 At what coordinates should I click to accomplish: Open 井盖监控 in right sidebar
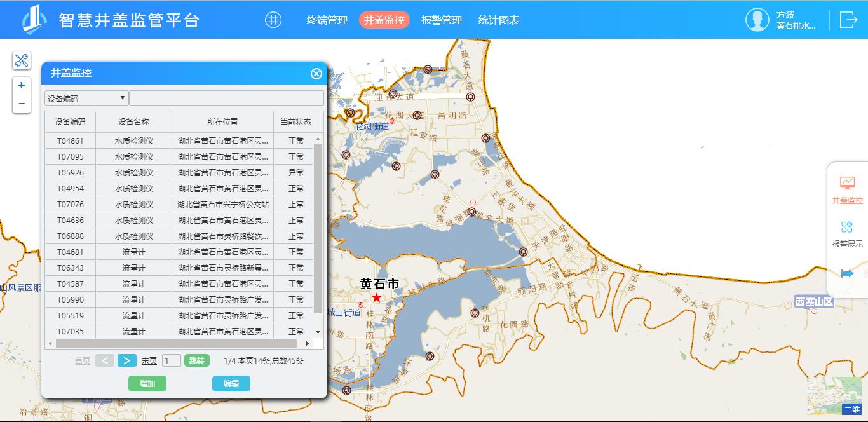tap(847, 190)
